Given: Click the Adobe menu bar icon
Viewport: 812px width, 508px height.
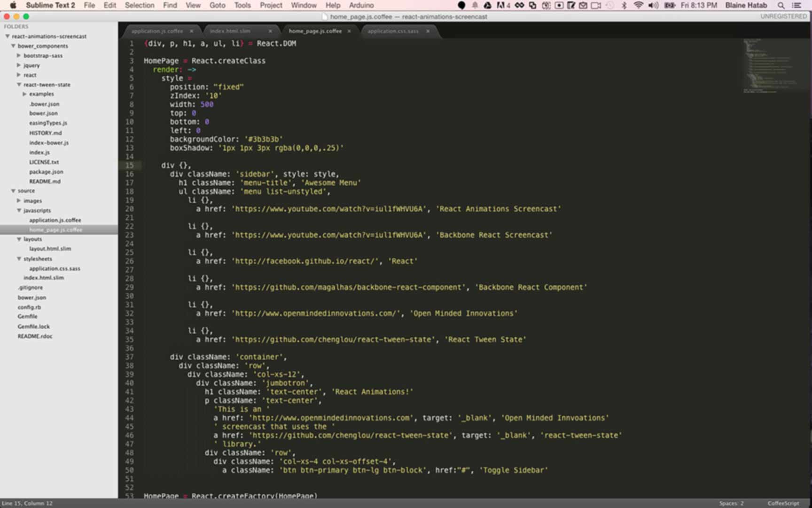Looking at the screenshot, I should click(x=503, y=5).
